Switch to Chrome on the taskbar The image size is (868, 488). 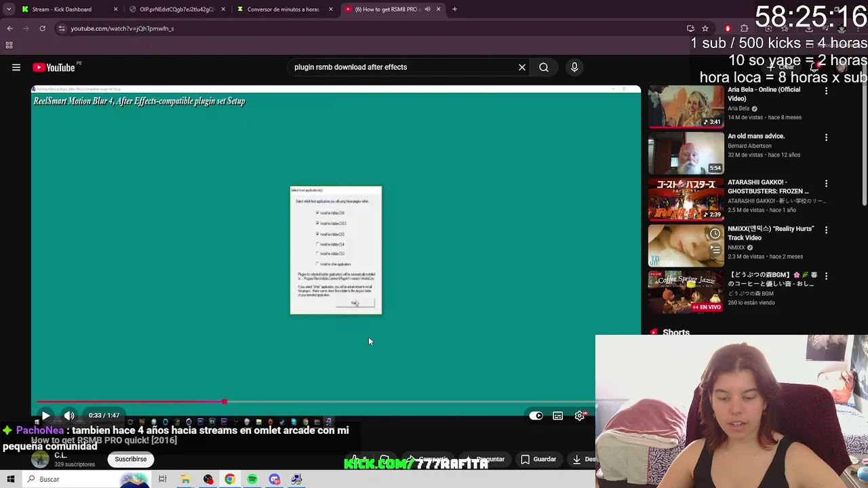point(230,479)
